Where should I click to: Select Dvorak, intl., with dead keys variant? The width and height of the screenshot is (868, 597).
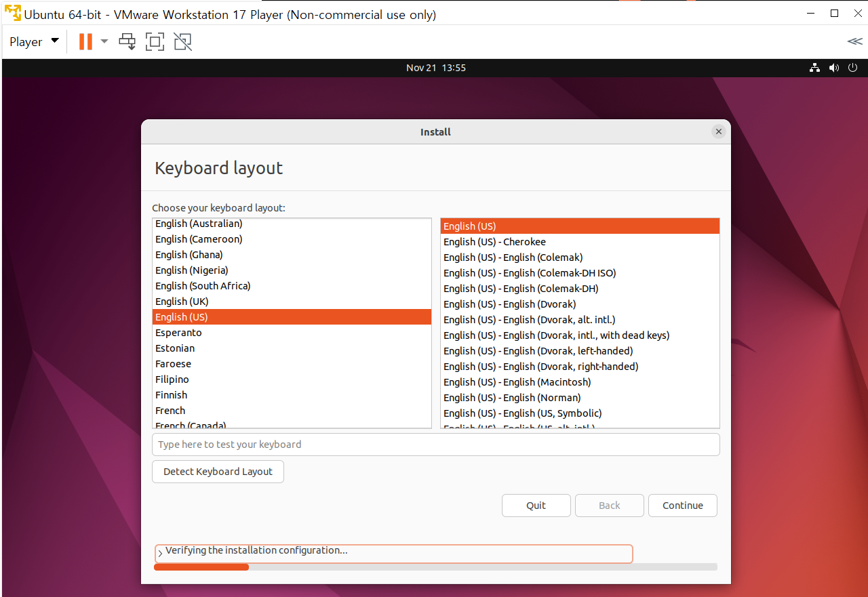(580, 335)
